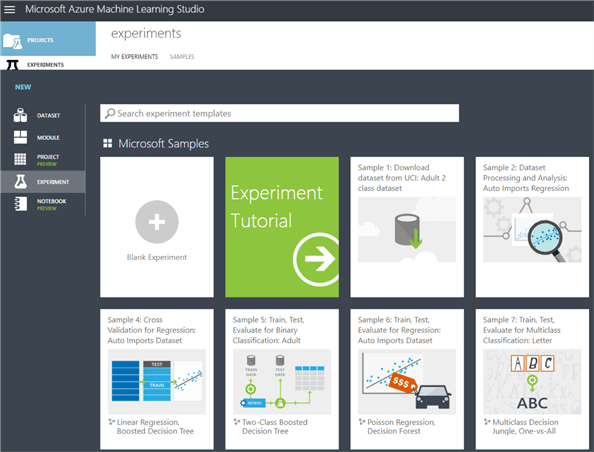The width and height of the screenshot is (594, 452).
Task: Select the Module blocks icon
Action: tap(20, 137)
